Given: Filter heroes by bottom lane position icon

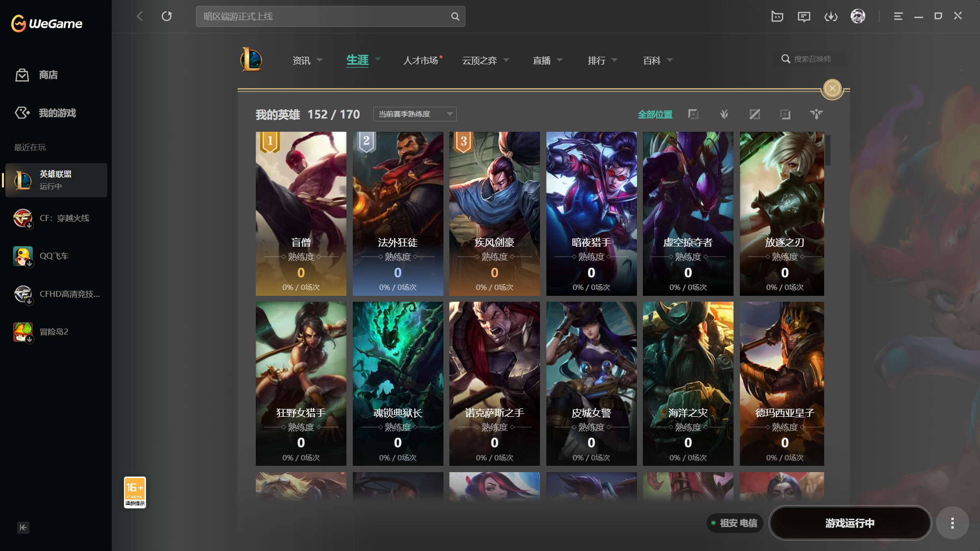Looking at the screenshot, I should (x=785, y=114).
